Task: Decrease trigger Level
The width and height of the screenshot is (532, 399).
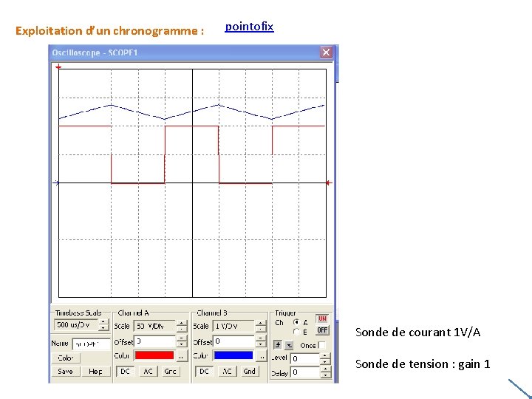Action: click(325, 361)
